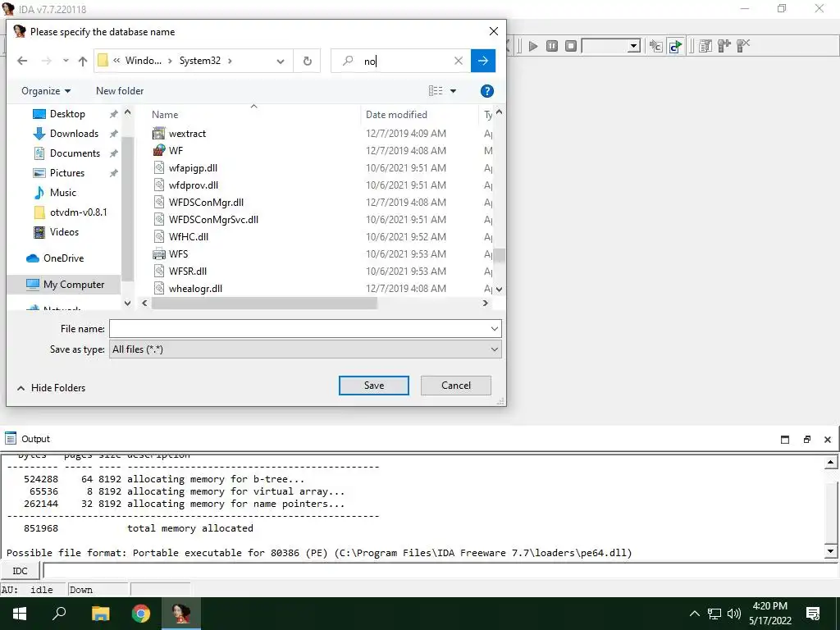Collapse with Hide Folders
The image size is (840, 630).
coord(52,388)
